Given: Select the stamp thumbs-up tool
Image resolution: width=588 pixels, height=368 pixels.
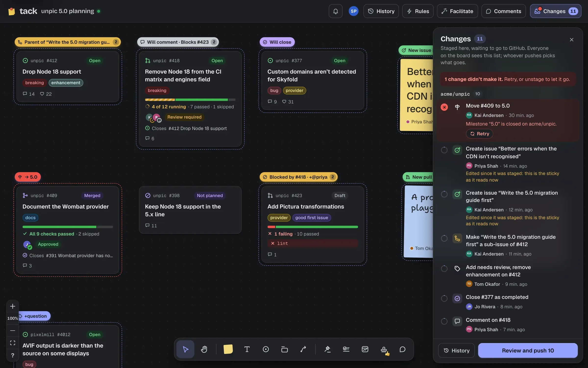Looking at the screenshot, I should (x=384, y=350).
